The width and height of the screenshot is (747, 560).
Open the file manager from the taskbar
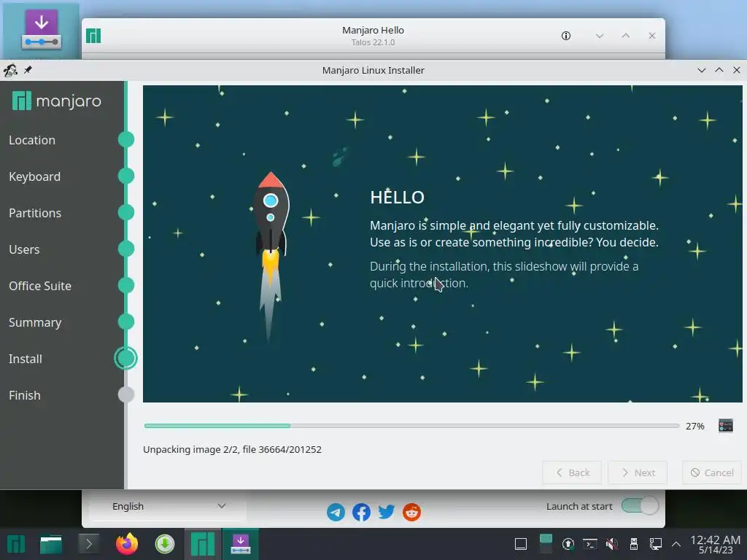click(x=51, y=544)
